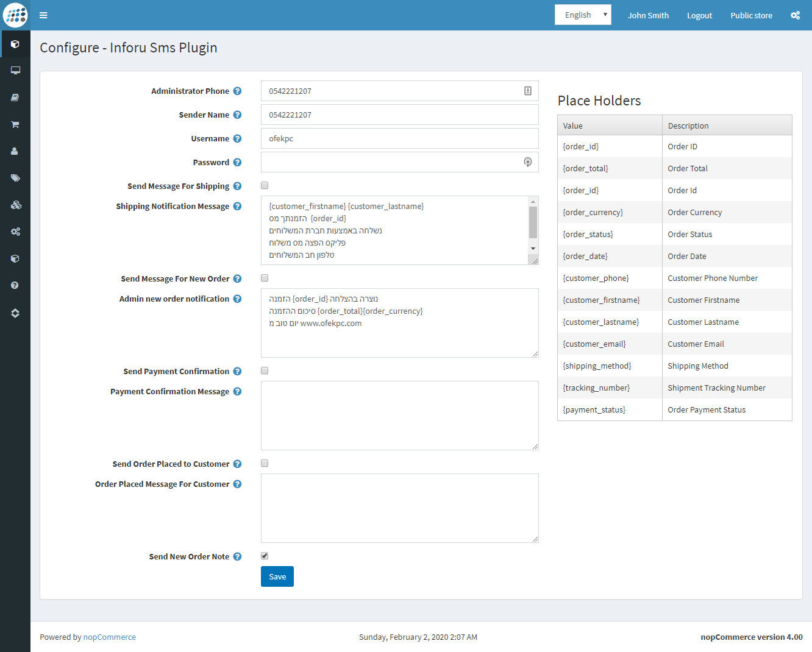This screenshot has width=812, height=652.
Task: Click the nopCommerce logo icon
Action: 15,15
